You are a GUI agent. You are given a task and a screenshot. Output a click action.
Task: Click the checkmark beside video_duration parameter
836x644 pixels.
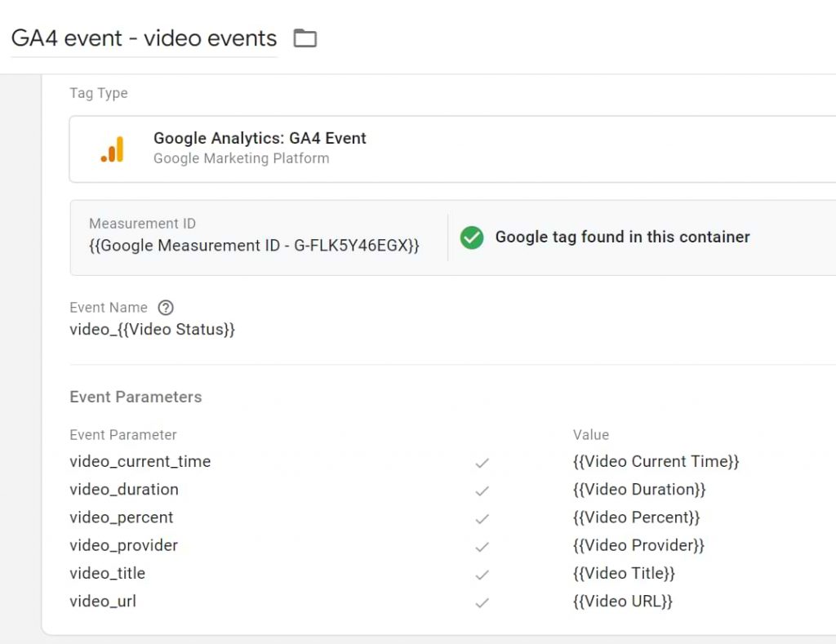[x=482, y=490]
